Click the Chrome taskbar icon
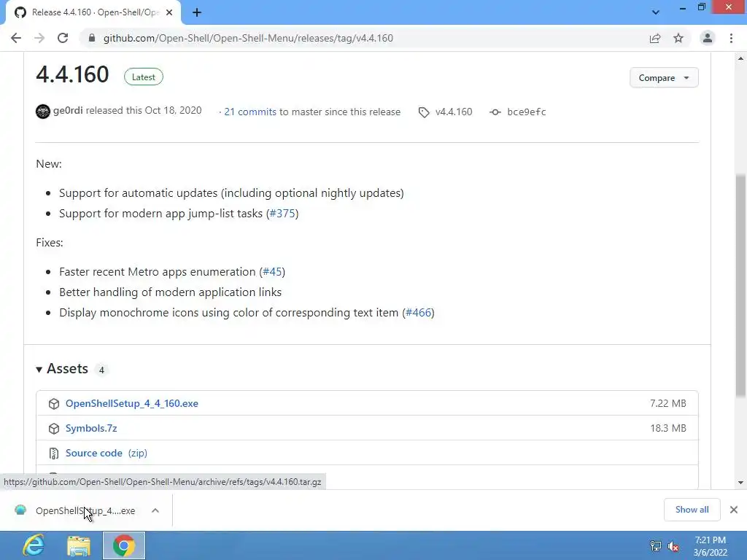 pos(124,545)
